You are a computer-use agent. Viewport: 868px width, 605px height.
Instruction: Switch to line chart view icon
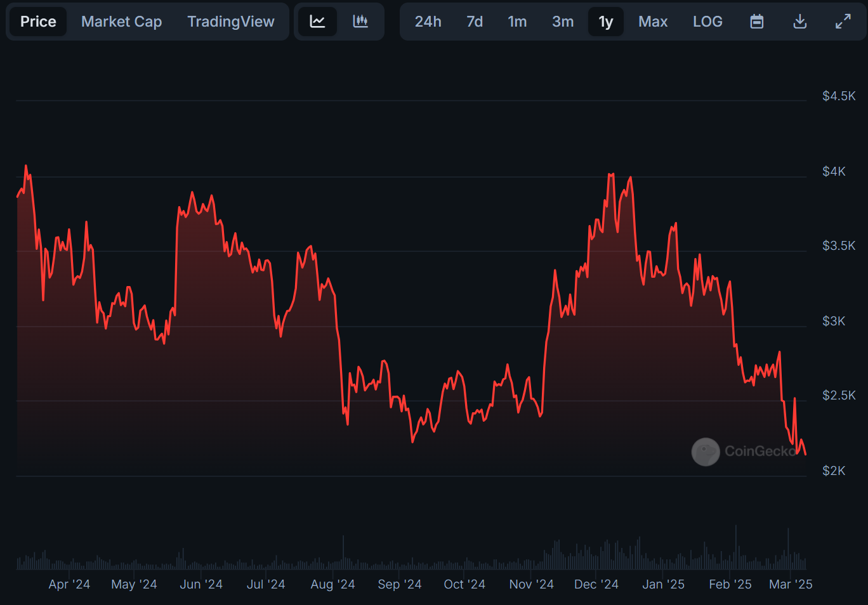pos(317,22)
